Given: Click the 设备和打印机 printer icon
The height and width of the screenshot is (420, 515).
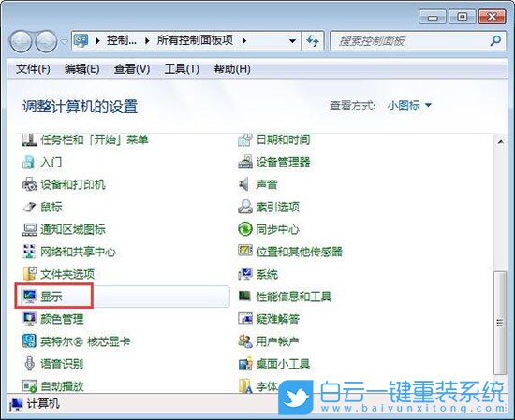Looking at the screenshot, I should tap(29, 184).
